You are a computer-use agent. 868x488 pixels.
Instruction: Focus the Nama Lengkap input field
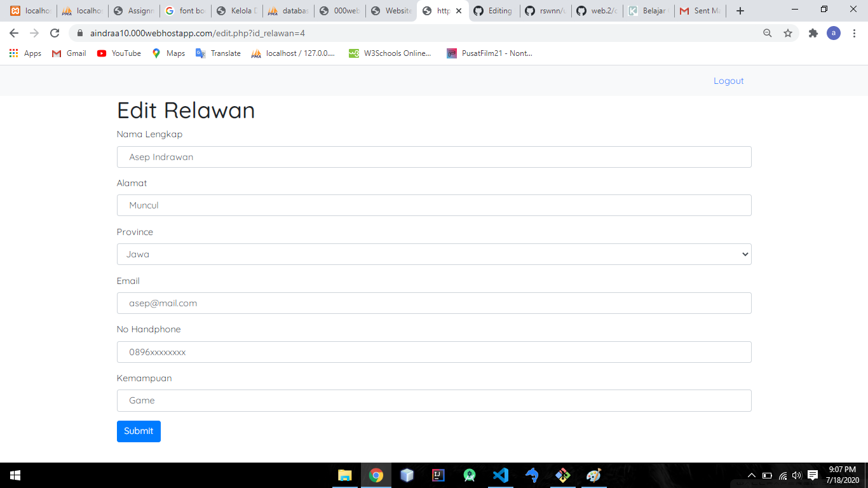pyautogui.click(x=434, y=157)
